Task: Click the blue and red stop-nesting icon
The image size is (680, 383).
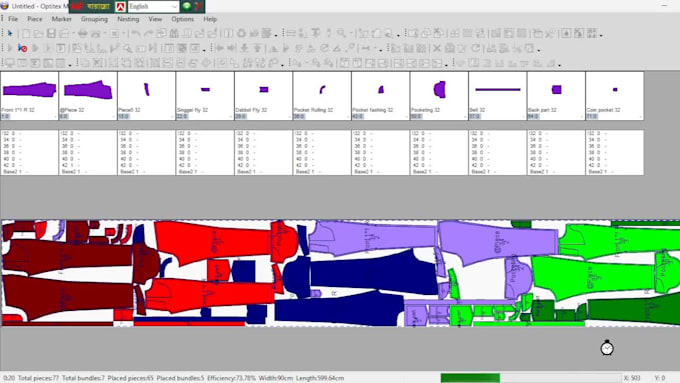Action: click(x=23, y=48)
